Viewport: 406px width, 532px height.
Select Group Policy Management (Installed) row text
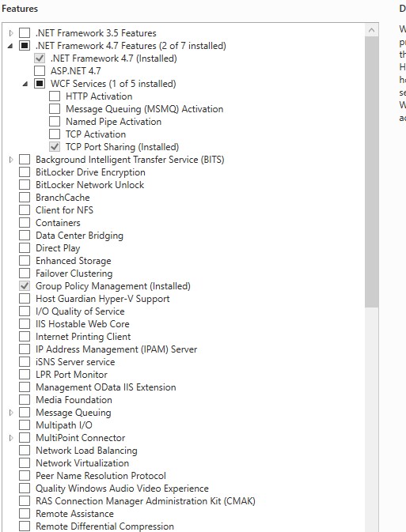113,286
